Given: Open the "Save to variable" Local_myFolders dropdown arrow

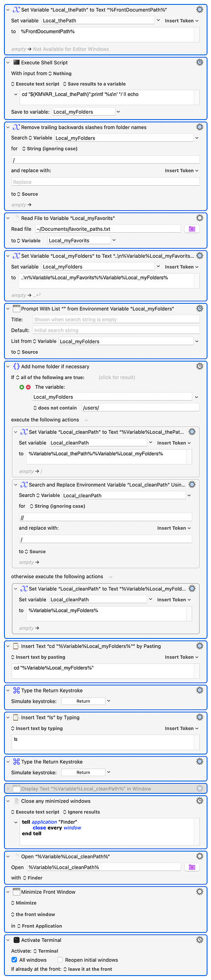Looking at the screenshot, I should coord(118,112).
